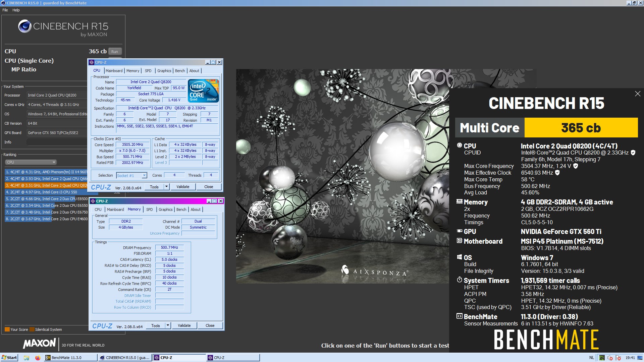Screen dimensions: 644x362
Task: Switch to Memory tab in upper CPU-Z
Action: 133,71
